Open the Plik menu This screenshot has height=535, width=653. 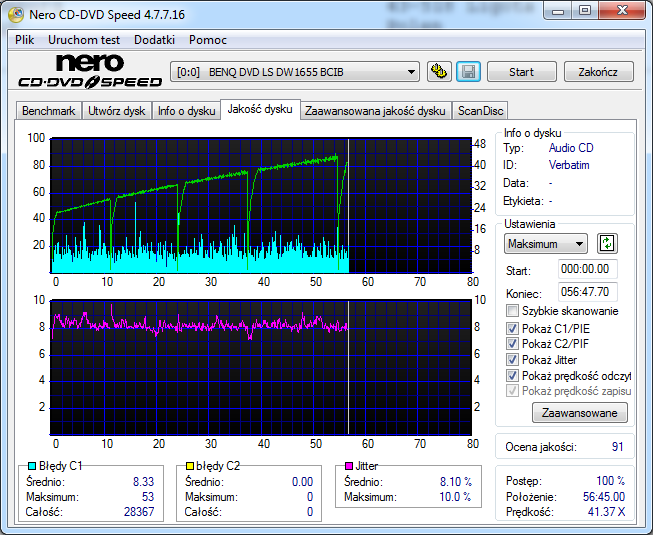click(25, 40)
